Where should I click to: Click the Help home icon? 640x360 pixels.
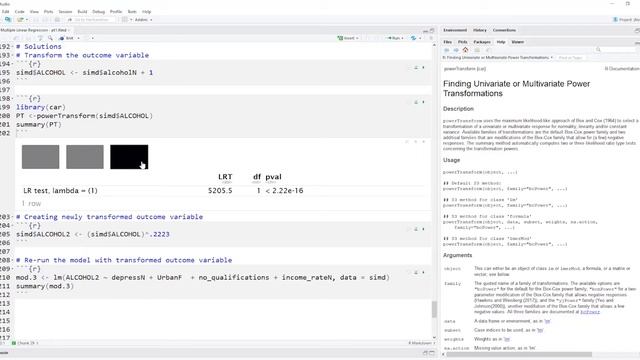466,50
